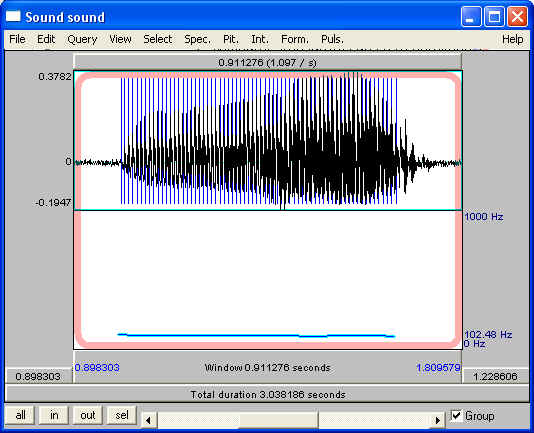The height and width of the screenshot is (433, 534).
Task: Play the visible window 0.911276 bar
Action: [268, 368]
